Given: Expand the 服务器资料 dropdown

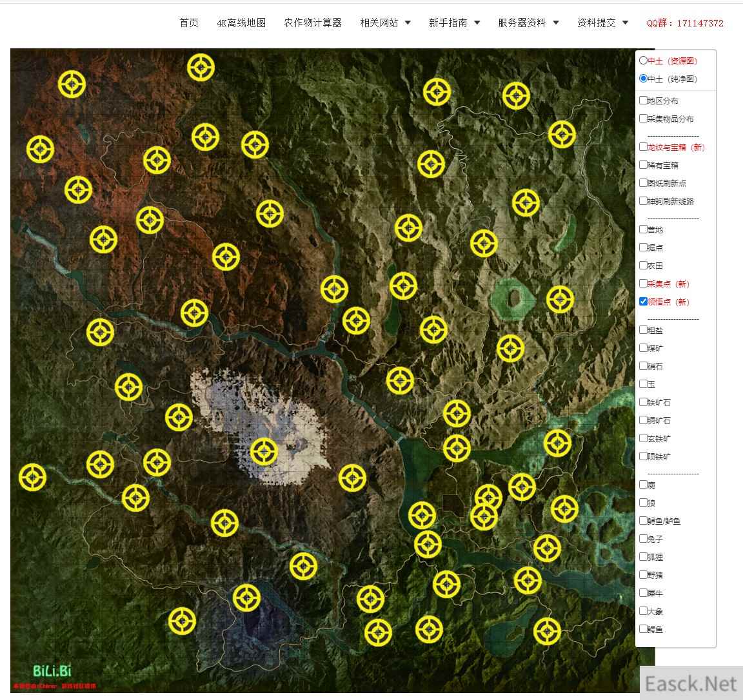Looking at the screenshot, I should (x=528, y=23).
